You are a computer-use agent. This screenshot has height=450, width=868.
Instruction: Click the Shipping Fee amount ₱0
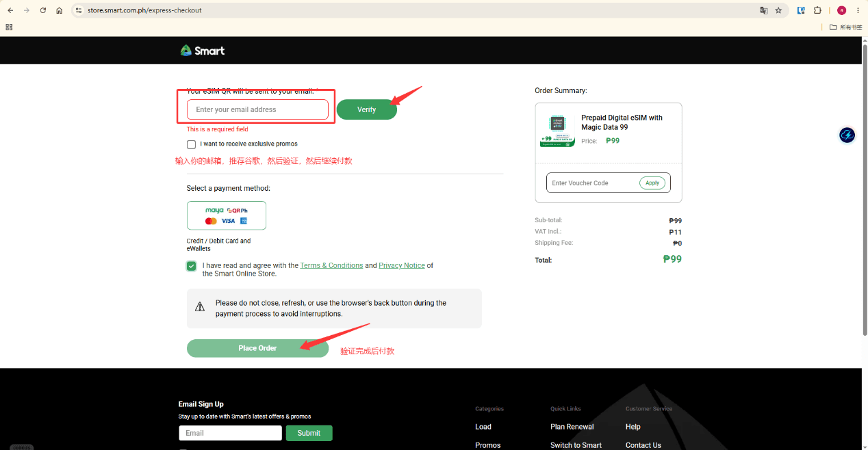coord(678,243)
